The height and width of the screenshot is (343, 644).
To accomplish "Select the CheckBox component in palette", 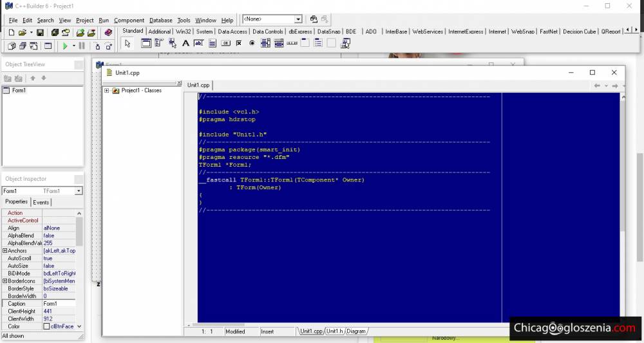I will (x=239, y=44).
